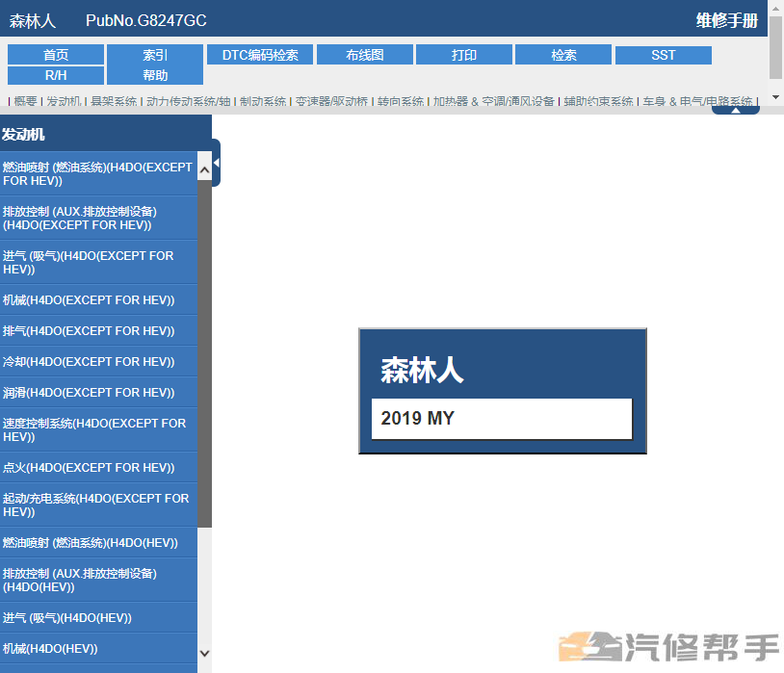Open the 检索 search button
Image resolution: width=784 pixels, height=673 pixels.
point(563,55)
